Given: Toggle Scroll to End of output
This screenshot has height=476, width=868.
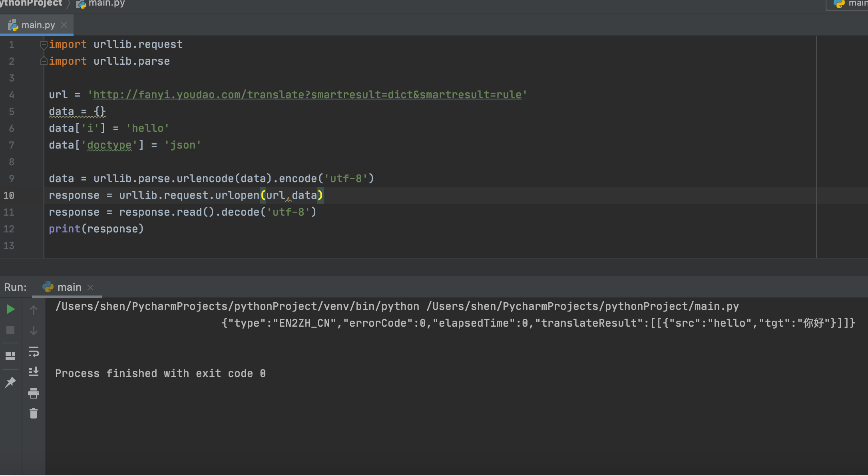Looking at the screenshot, I should [x=34, y=372].
